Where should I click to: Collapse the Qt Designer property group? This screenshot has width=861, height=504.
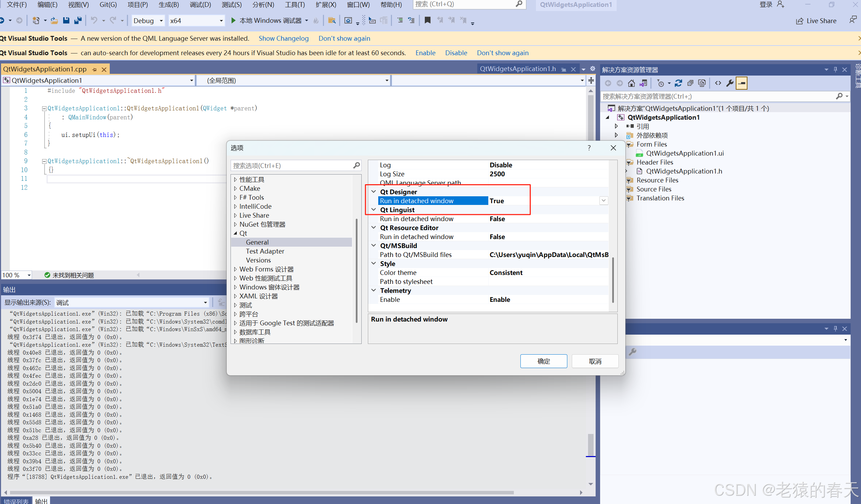374,192
